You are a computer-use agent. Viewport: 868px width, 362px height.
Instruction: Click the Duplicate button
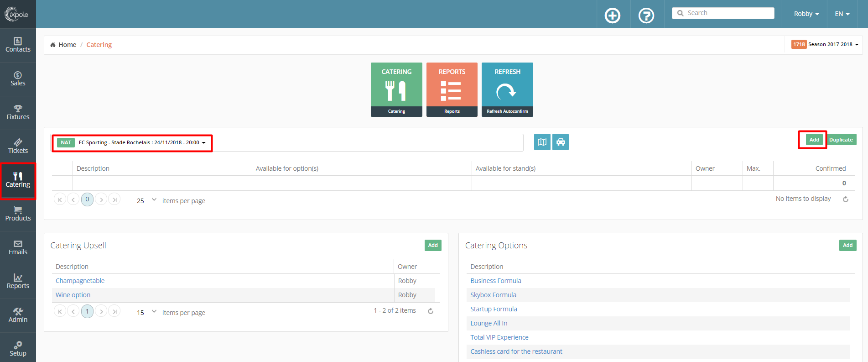point(841,140)
